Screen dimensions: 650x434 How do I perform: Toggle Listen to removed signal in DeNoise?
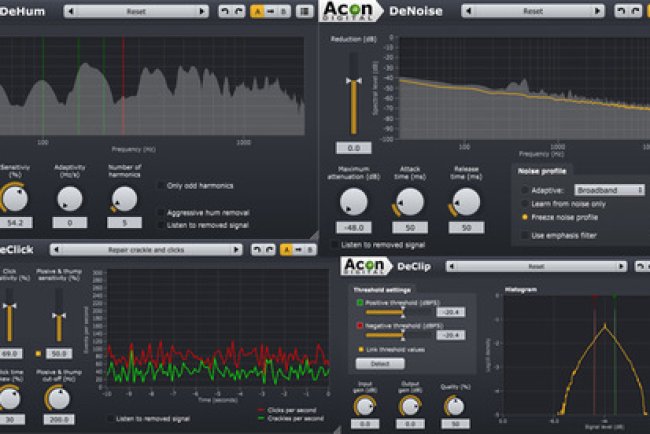335,245
